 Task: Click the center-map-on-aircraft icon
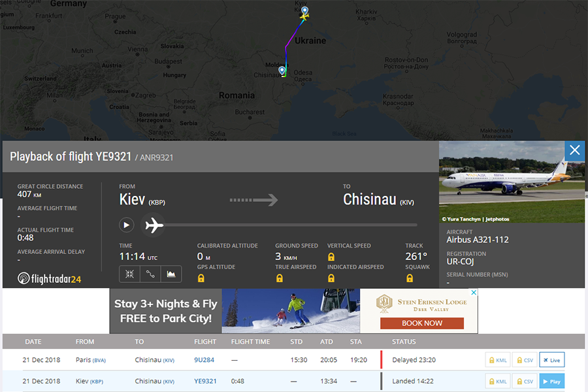pos(129,274)
